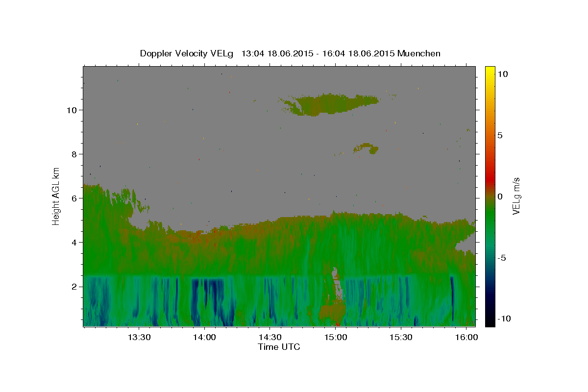
Task: Select the 14:30 time axis label
Action: click(270, 337)
